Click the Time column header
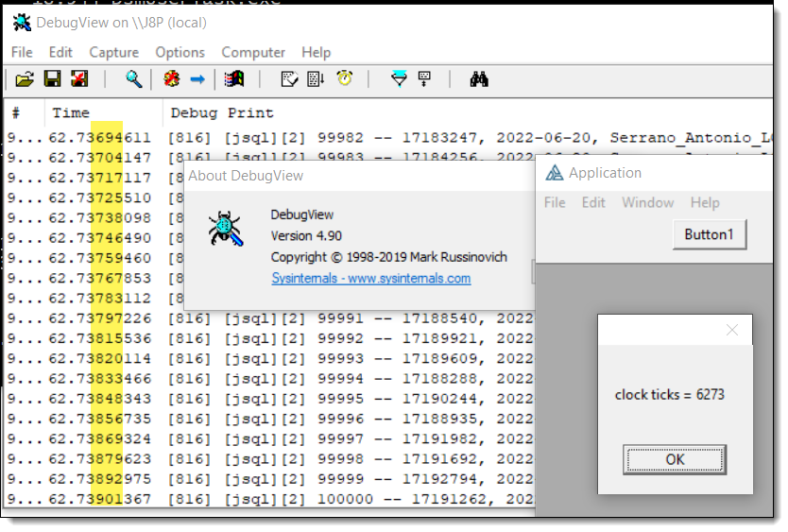Viewport: 788px width, 532px height. [71, 113]
